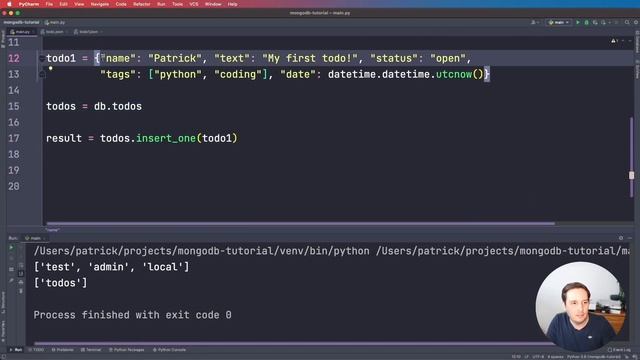Click main.py breadcrumb in navigation bar
This screenshot has width=640, height=360.
55,22
